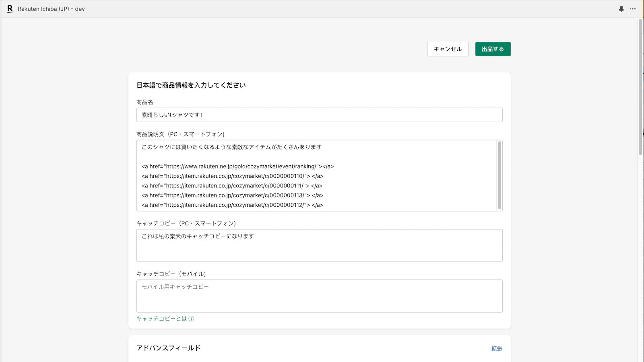Focus the 商品名 product name field
Image resolution: width=644 pixels, height=362 pixels.
click(320, 115)
